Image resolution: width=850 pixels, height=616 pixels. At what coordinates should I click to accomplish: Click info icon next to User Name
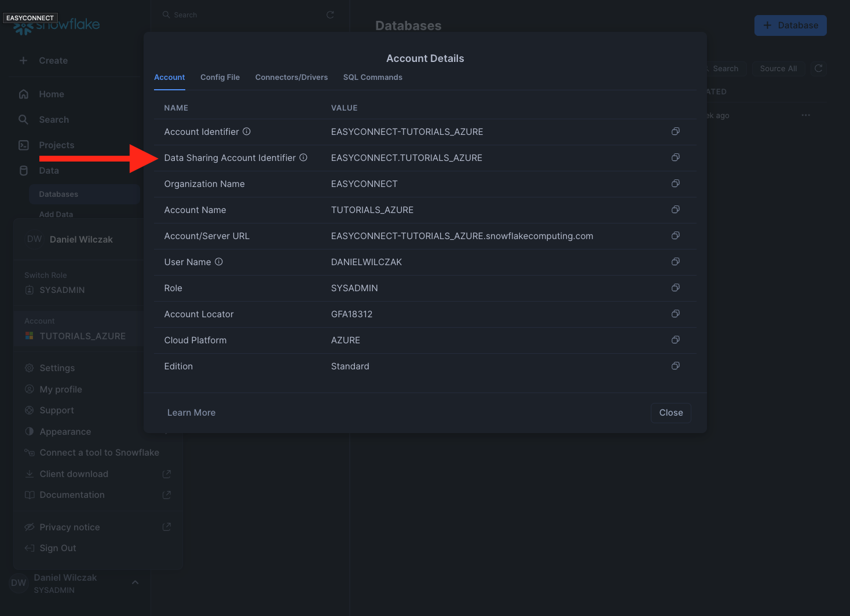point(219,262)
